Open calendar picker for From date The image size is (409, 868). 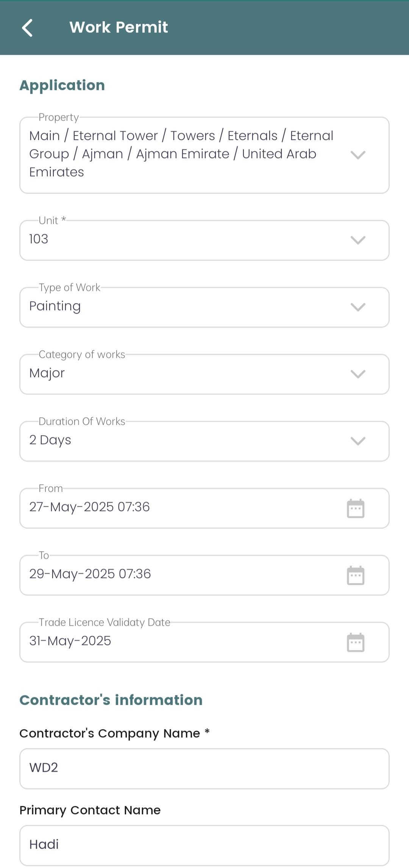[356, 508]
